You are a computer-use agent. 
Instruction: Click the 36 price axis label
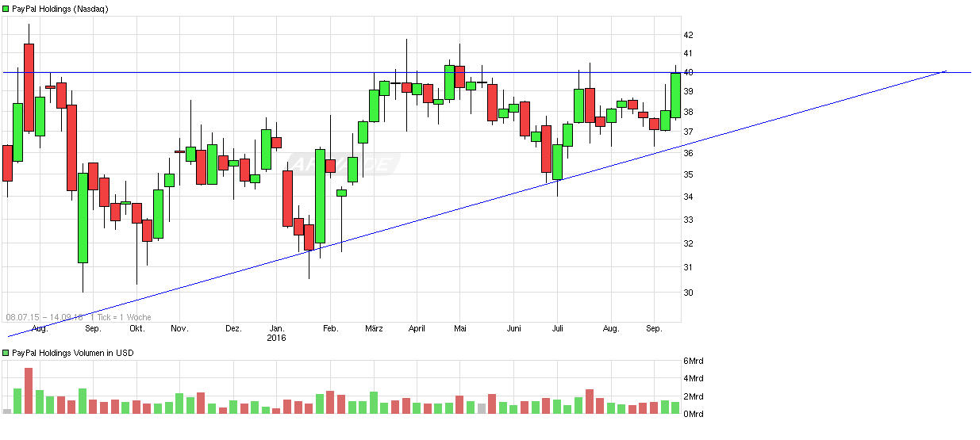point(688,153)
